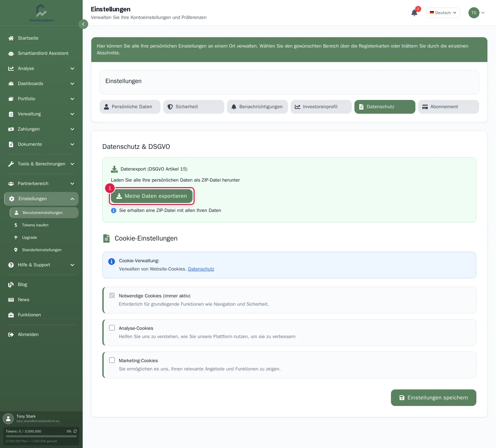
Task: Expand the Hilfe & Support chevron
Action: pos(72,265)
